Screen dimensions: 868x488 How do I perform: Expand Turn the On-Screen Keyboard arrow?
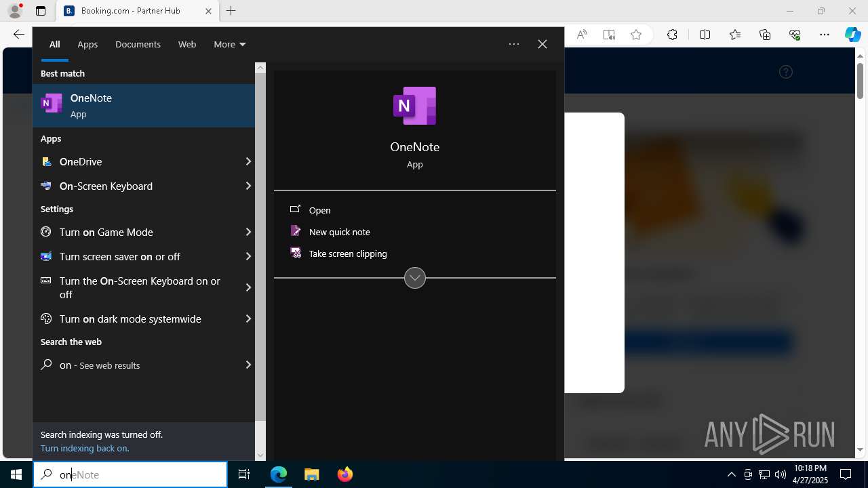(248, 287)
